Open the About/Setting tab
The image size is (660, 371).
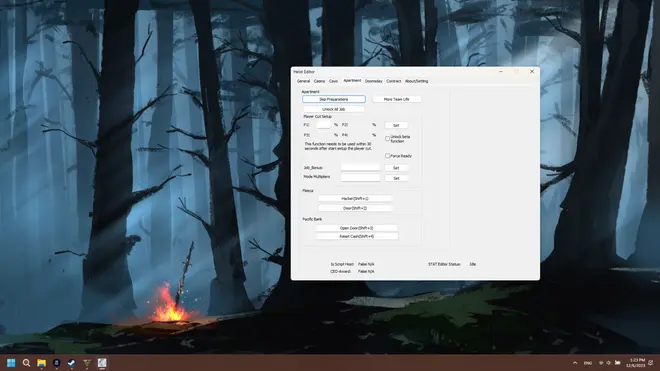pyautogui.click(x=416, y=81)
